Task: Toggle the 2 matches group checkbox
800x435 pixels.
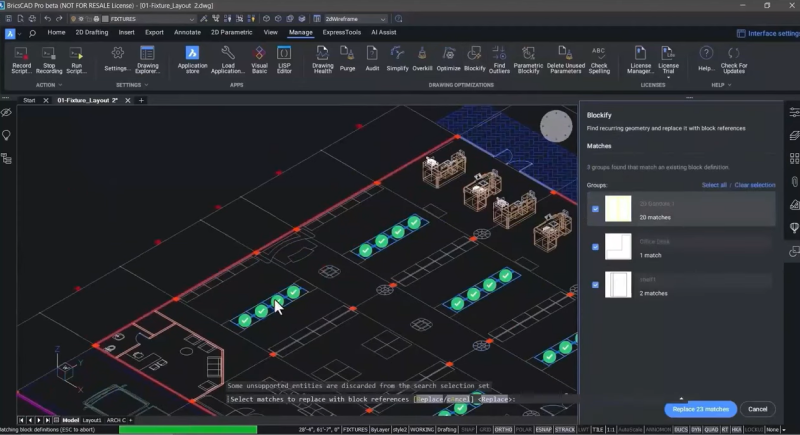Action: tap(596, 285)
